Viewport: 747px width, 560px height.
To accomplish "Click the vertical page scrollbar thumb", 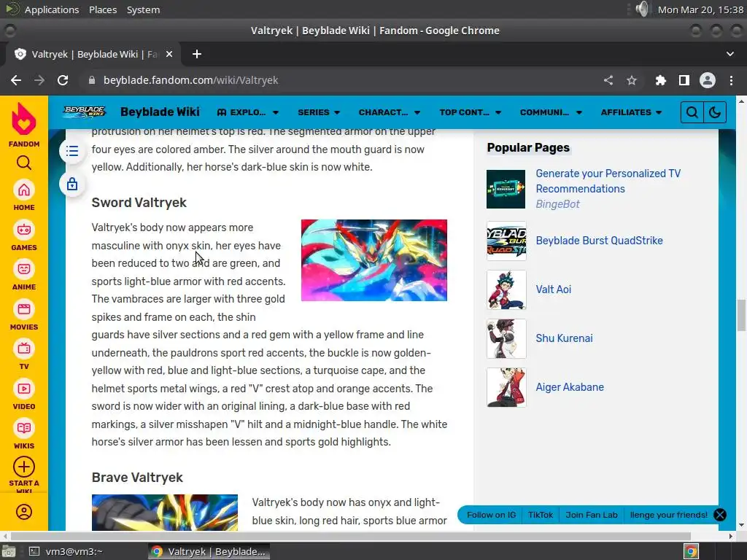I will click(741, 315).
